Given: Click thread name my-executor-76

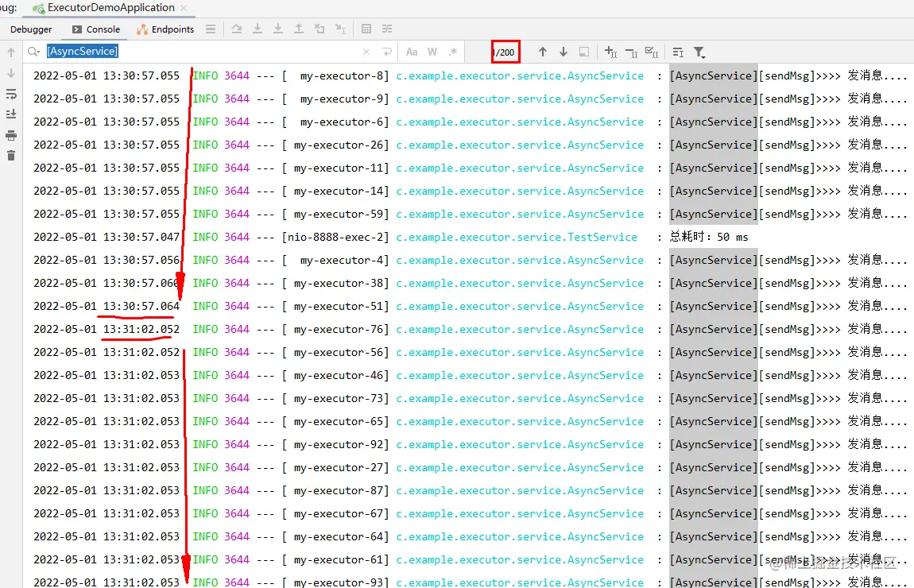Looking at the screenshot, I should (x=338, y=329).
